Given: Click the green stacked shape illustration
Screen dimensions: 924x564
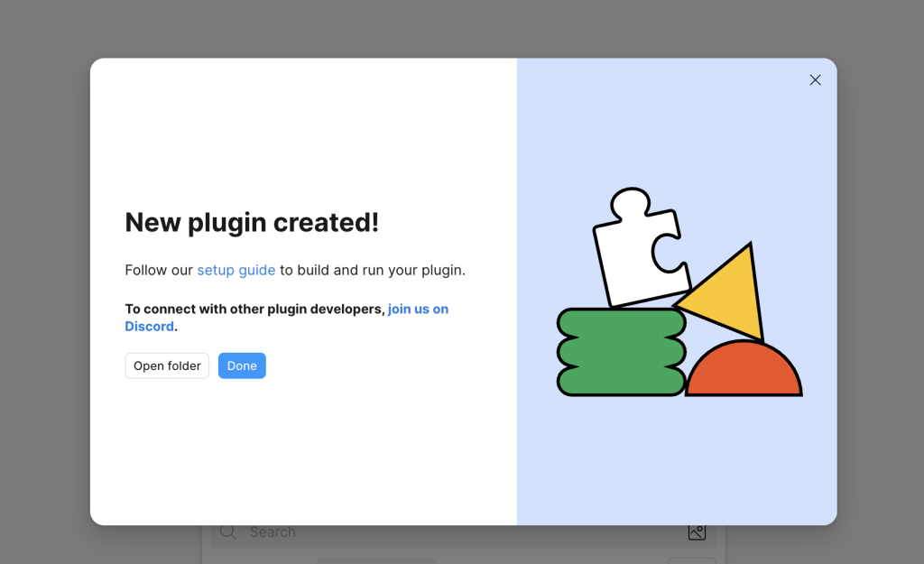Looking at the screenshot, I should click(621, 352).
